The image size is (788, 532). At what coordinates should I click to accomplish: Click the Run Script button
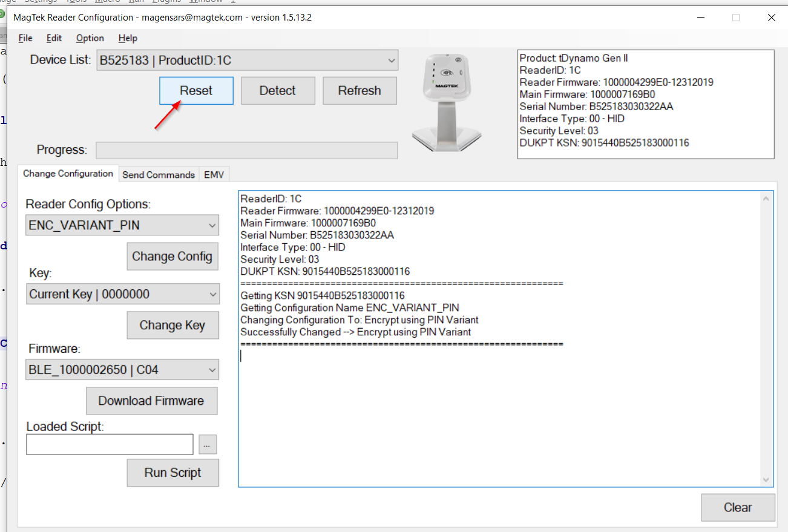[x=172, y=473]
